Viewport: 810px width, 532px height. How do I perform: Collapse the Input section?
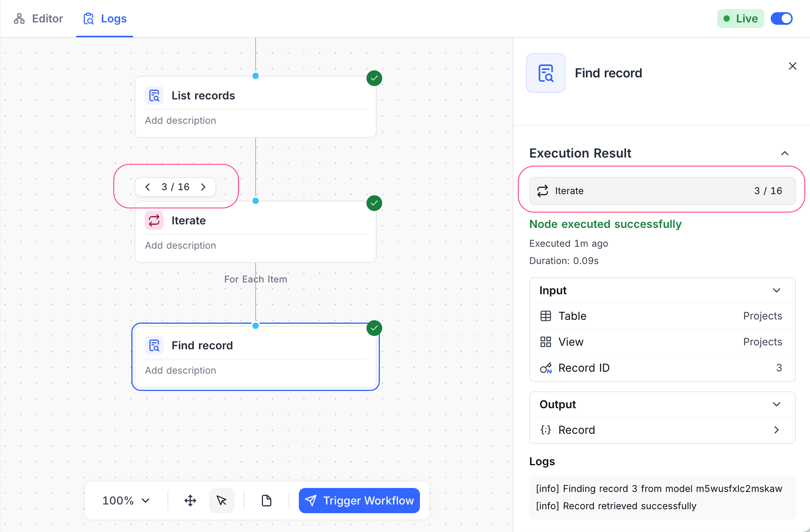pos(776,290)
